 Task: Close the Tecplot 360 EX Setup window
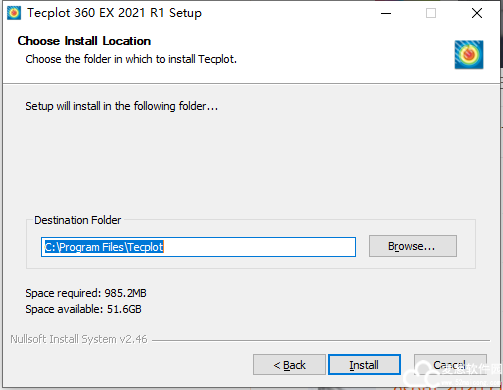(x=477, y=13)
